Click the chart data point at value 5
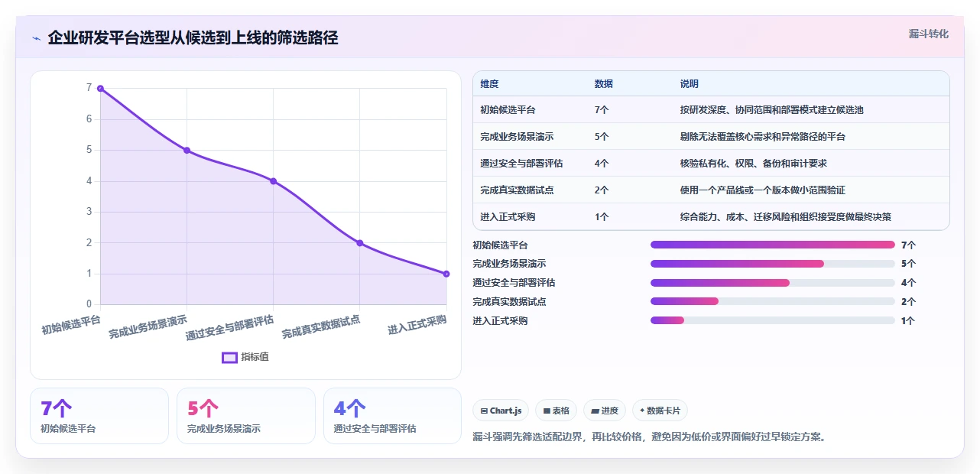 (x=187, y=151)
